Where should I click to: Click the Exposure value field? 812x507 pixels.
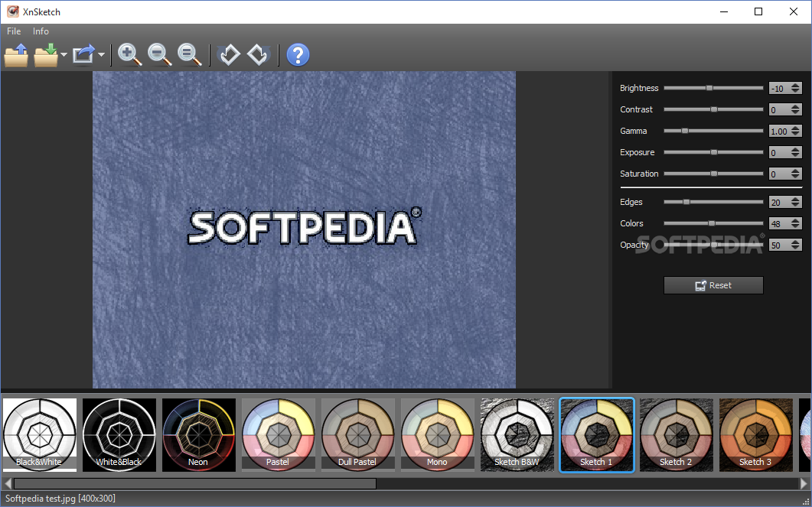pos(779,153)
